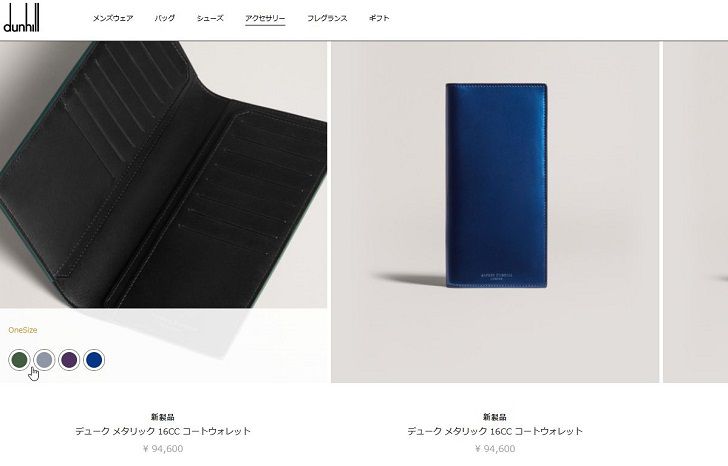This screenshot has width=728, height=466.
Task: Open the ギフト menu
Action: point(379,18)
